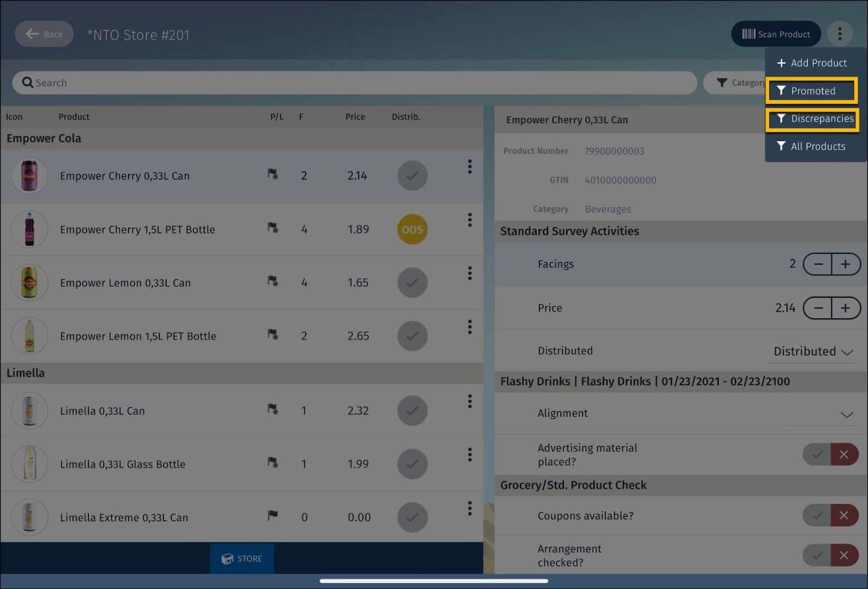The width and height of the screenshot is (868, 589).
Task: Switch to the STORE tab
Action: [x=242, y=559]
